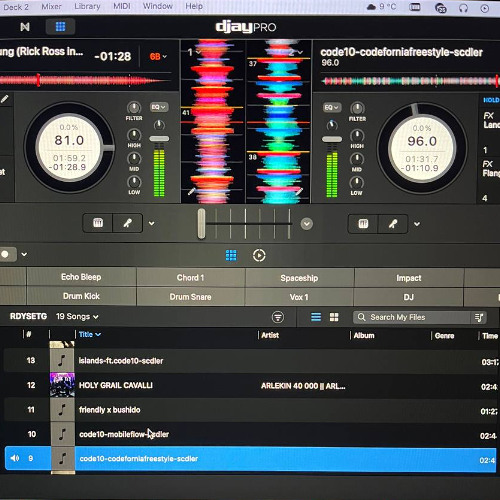Click the pencil edit icon on deck 1
The image size is (500, 500).
click(x=4, y=99)
